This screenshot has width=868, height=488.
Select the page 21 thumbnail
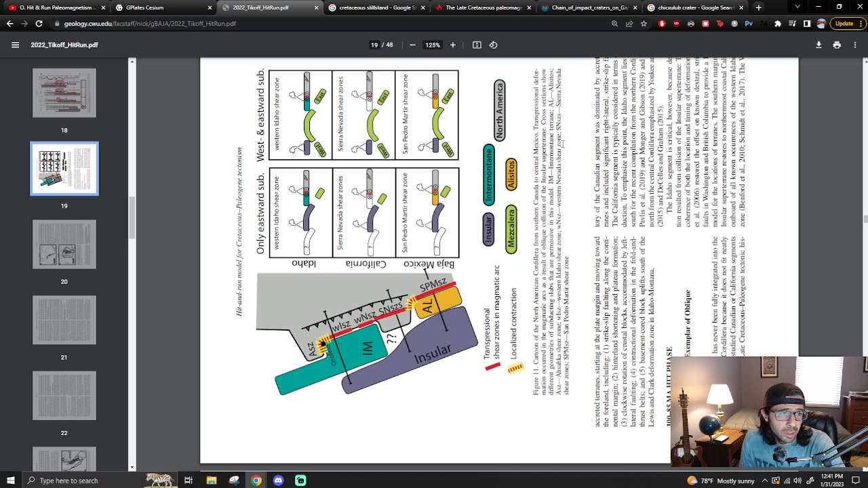click(64, 320)
